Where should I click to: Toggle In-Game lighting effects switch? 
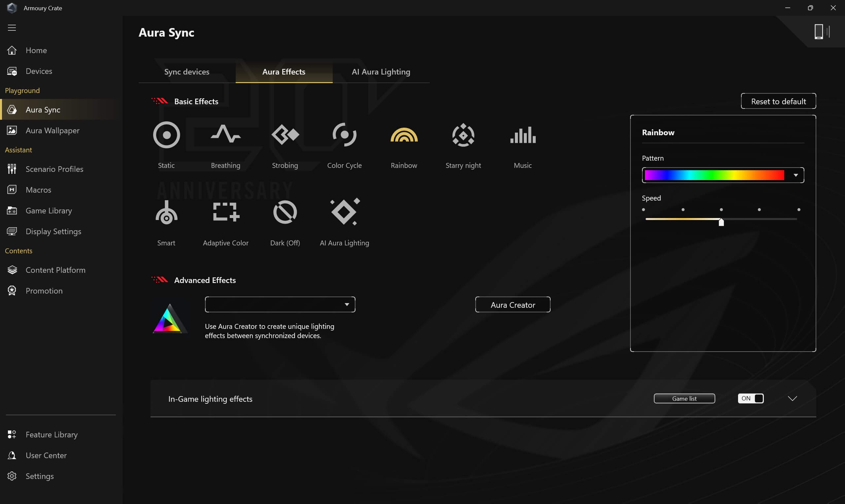click(x=751, y=398)
